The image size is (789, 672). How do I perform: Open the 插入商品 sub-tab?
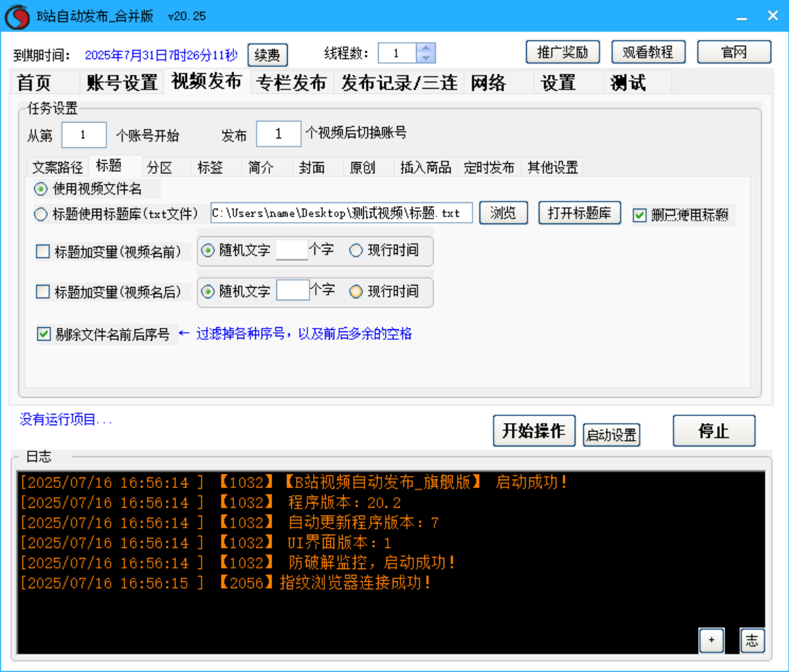[x=426, y=167]
